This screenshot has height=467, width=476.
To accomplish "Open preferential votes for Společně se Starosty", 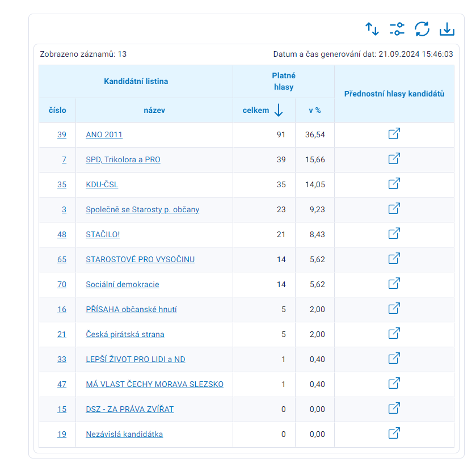I will pos(394,208).
